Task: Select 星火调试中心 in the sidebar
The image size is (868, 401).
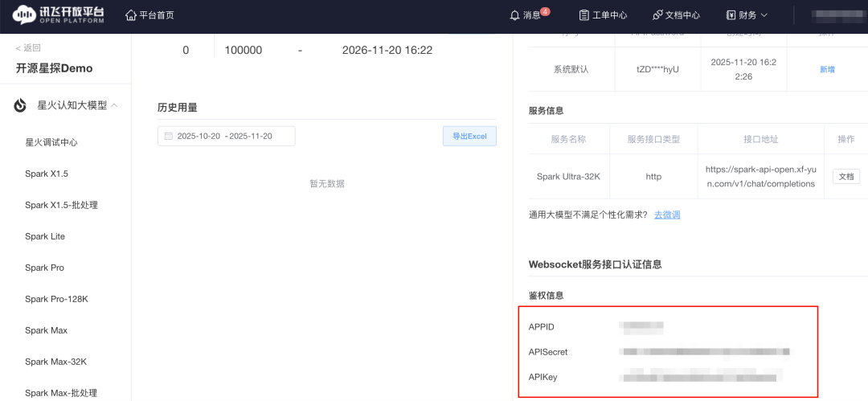Action: 51,142
